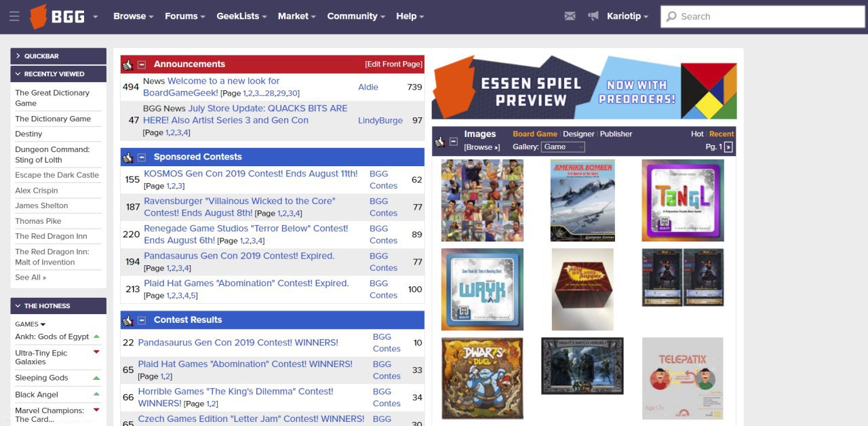This screenshot has height=426, width=868.
Task: Select the Publisher images tab
Action: [x=616, y=134]
